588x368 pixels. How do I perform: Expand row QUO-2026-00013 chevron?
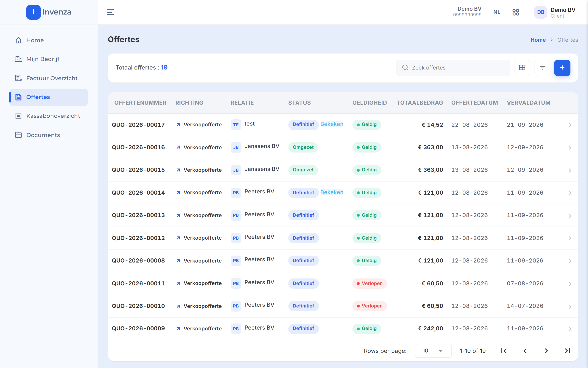pyautogui.click(x=570, y=216)
